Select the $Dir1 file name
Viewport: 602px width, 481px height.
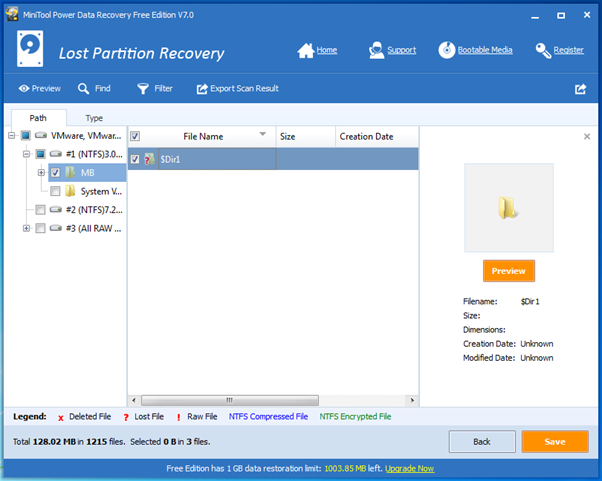click(170, 159)
